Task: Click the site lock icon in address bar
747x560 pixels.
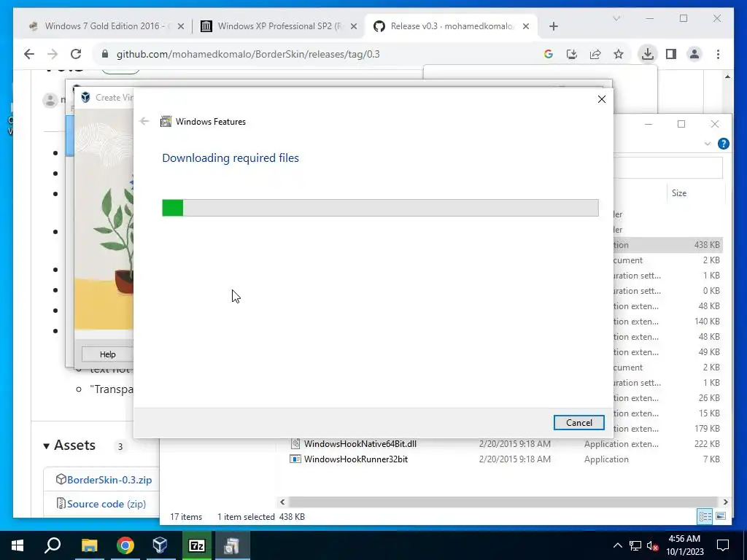Action: pyautogui.click(x=105, y=54)
